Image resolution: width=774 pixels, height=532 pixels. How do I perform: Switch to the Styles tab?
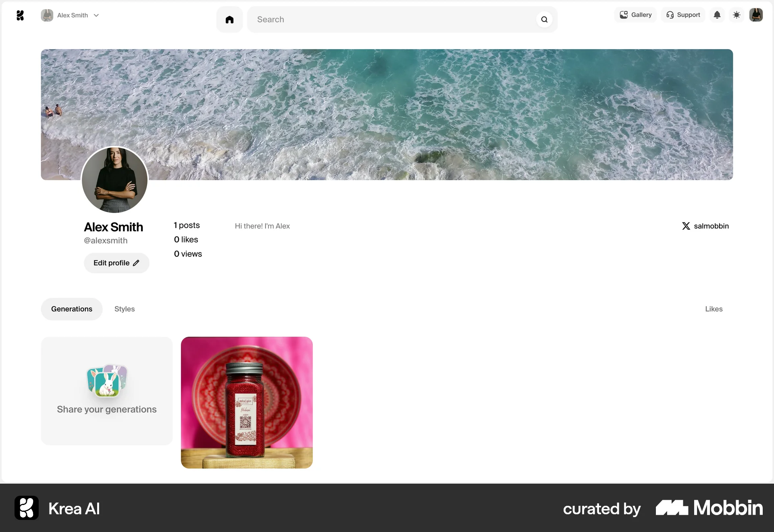(124, 309)
